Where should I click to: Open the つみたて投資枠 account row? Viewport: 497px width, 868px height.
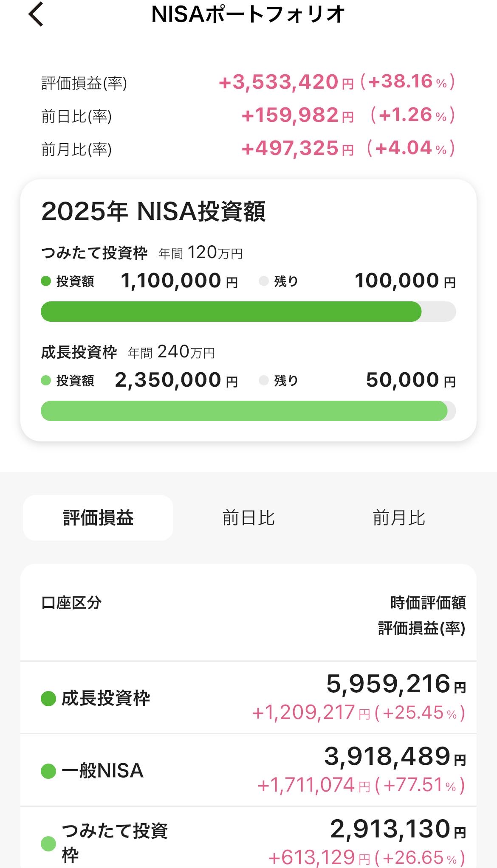pos(248,843)
